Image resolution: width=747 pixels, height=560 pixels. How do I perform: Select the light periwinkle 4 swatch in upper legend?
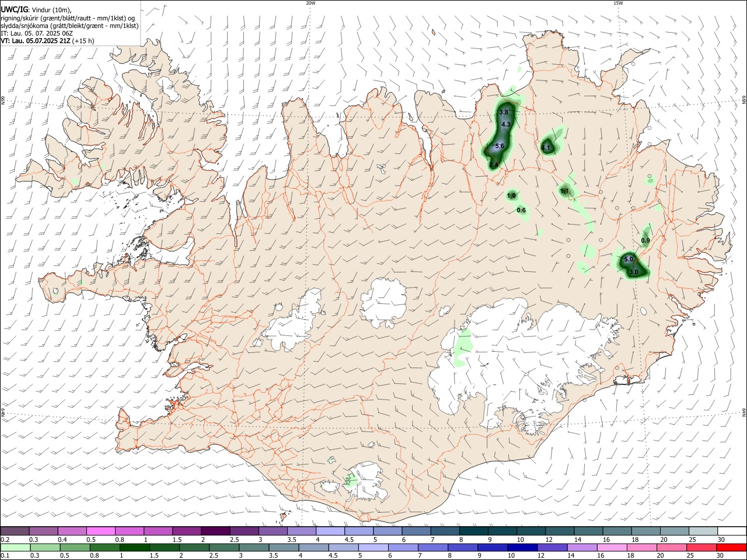tap(330, 531)
